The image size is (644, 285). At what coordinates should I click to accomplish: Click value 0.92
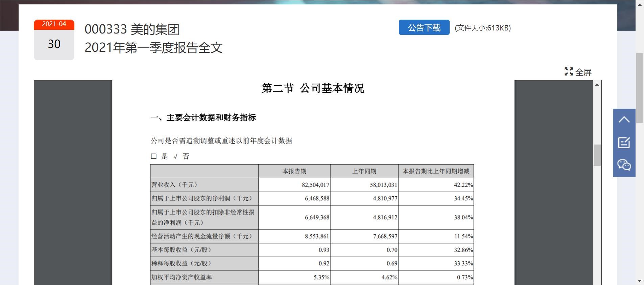324,263
